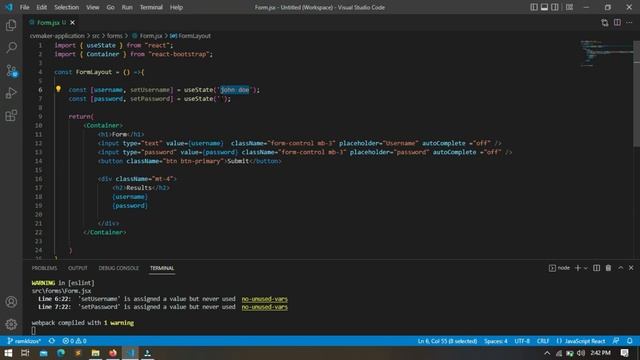Screen dimensions: 640x360
Task: Switch to the DEBUG CONSOLE panel tab
Action: [x=118, y=268]
